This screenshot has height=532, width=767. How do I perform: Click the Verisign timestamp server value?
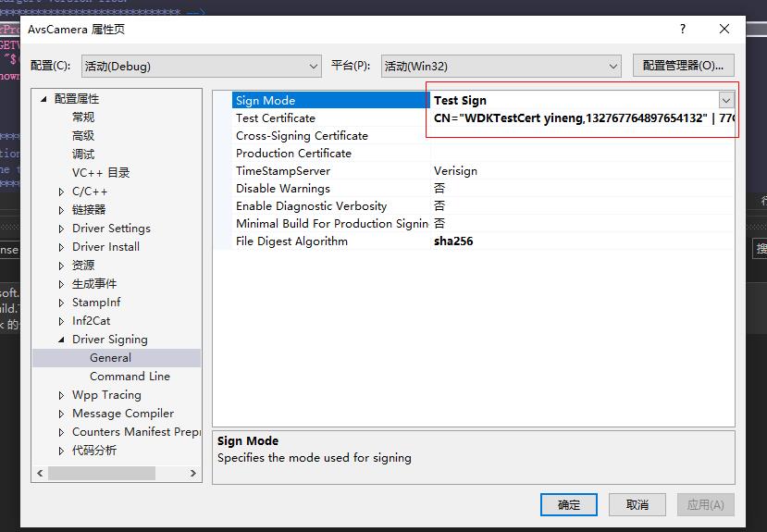tap(583, 170)
